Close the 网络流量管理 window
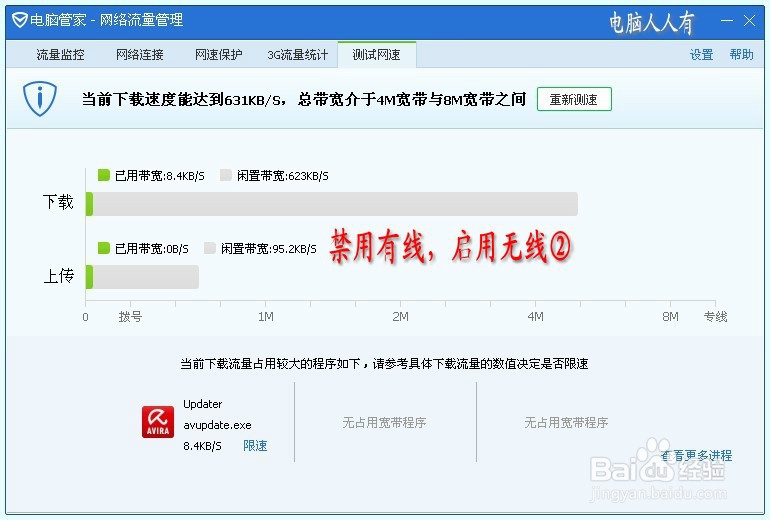This screenshot has width=770, height=520. 749,21
